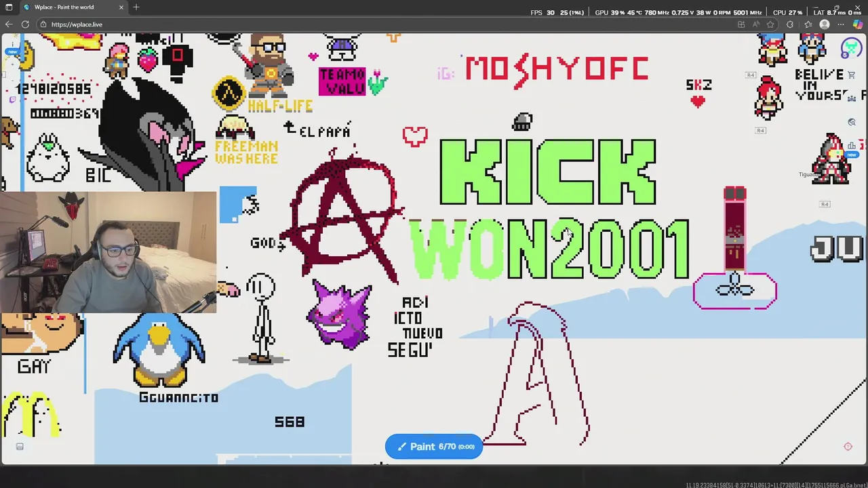
Task: Click the app install icon in address bar
Action: (741, 24)
